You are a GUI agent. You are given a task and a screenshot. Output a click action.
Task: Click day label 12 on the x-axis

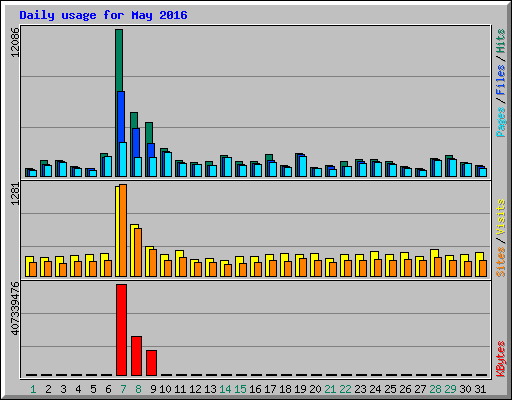[x=195, y=389]
